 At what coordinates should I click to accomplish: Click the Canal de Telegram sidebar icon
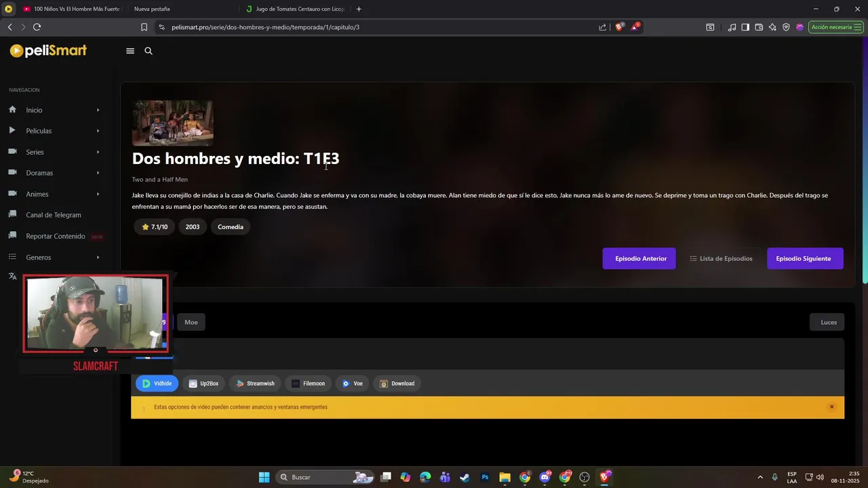tap(12, 215)
